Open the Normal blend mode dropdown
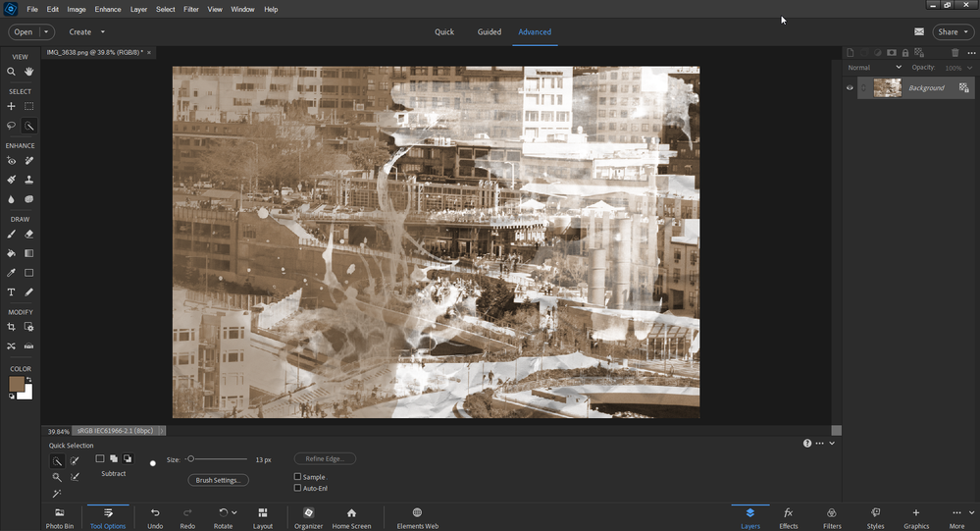Screen dimensions: 980x531 tap(874, 68)
